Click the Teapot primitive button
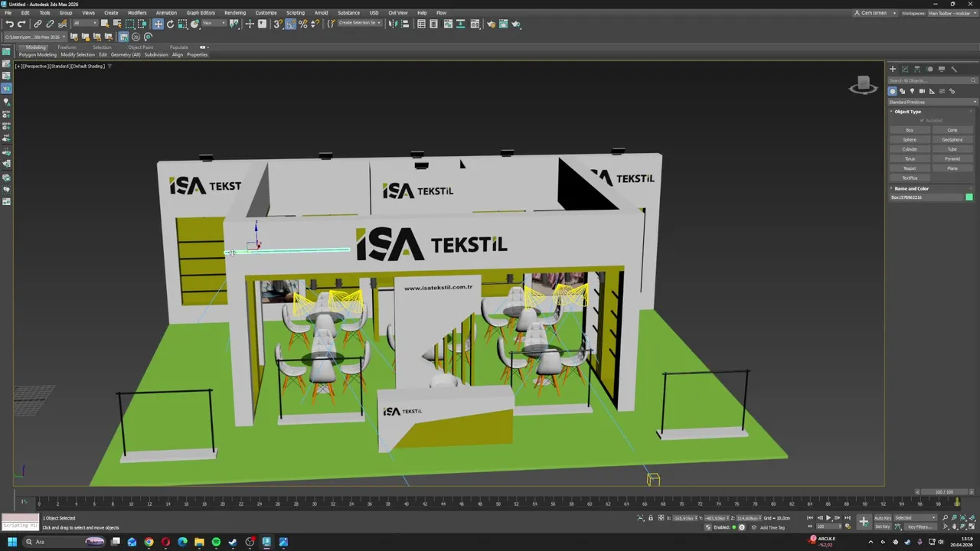The image size is (980, 551). point(910,168)
